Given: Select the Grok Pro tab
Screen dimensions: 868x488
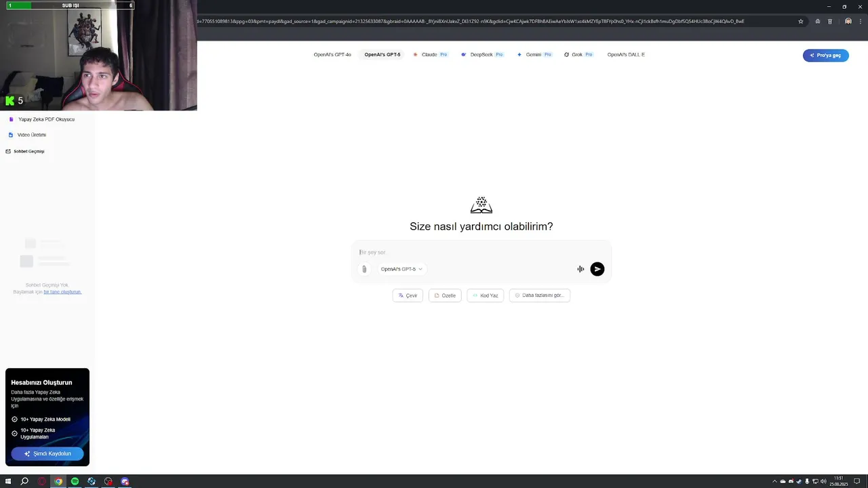Looking at the screenshot, I should 578,54.
